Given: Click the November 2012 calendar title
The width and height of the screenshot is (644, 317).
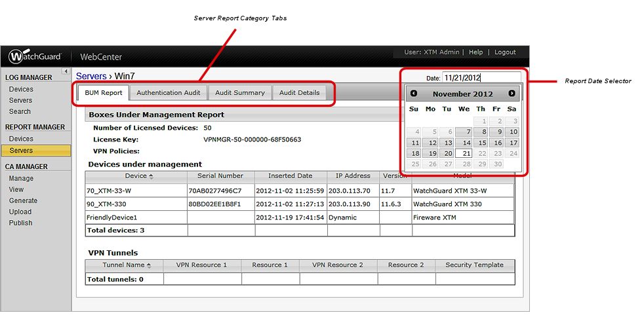Looking at the screenshot, I should pyautogui.click(x=462, y=94).
